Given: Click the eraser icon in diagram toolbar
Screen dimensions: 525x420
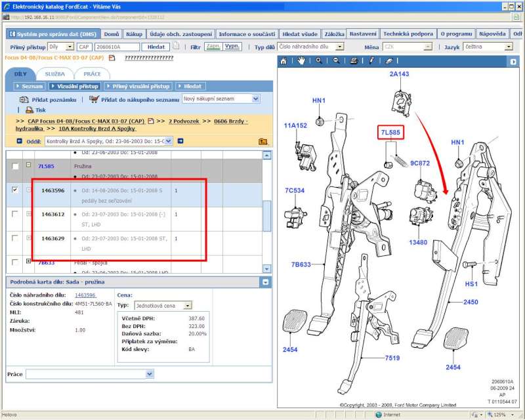Looking at the screenshot, I should 388,60.
